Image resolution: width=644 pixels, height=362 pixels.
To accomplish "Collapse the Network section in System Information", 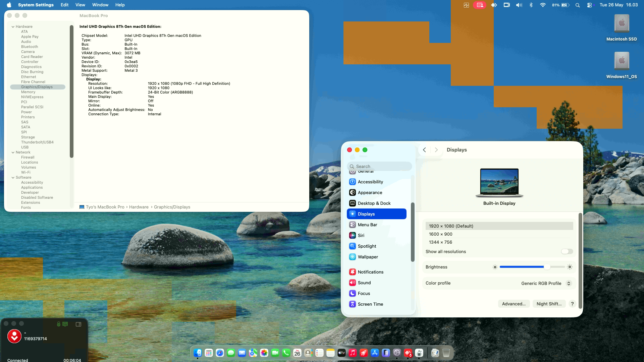I will (13, 152).
